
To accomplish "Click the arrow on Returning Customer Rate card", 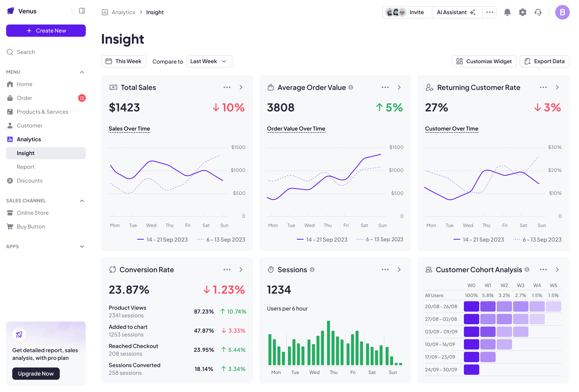I will [x=557, y=87].
